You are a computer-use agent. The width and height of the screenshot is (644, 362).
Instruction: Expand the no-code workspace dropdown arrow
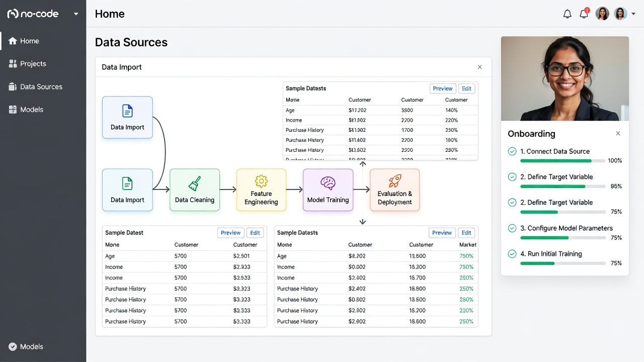point(76,14)
